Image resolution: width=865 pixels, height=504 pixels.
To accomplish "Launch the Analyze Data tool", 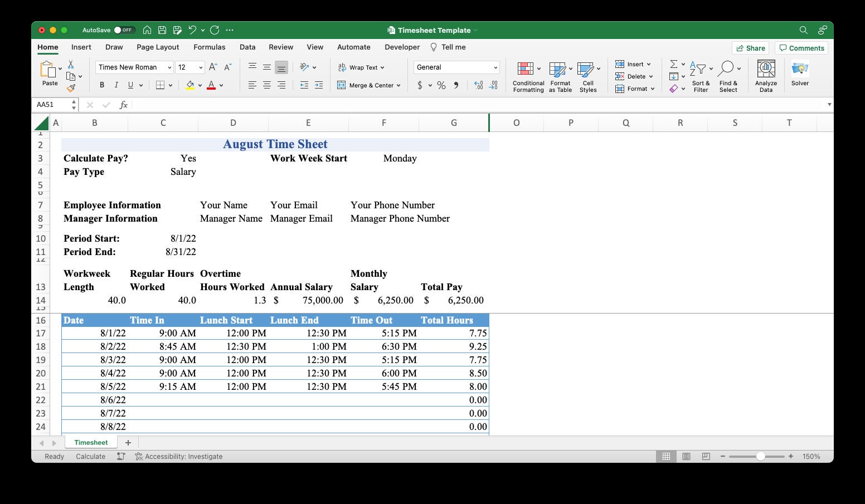I will tap(765, 75).
